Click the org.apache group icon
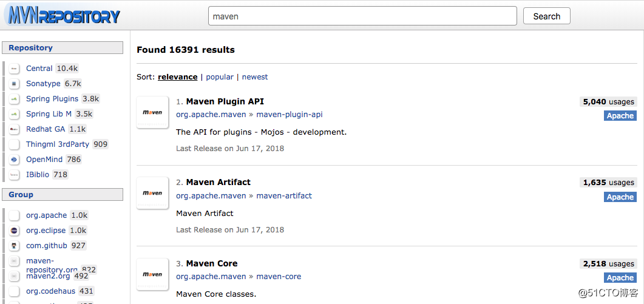The width and height of the screenshot is (644, 304). [15, 215]
